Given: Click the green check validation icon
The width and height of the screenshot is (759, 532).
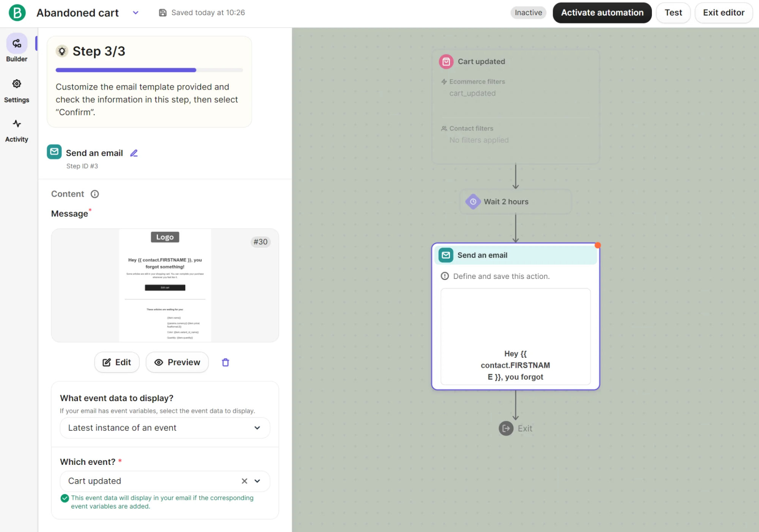Looking at the screenshot, I should coord(65,498).
